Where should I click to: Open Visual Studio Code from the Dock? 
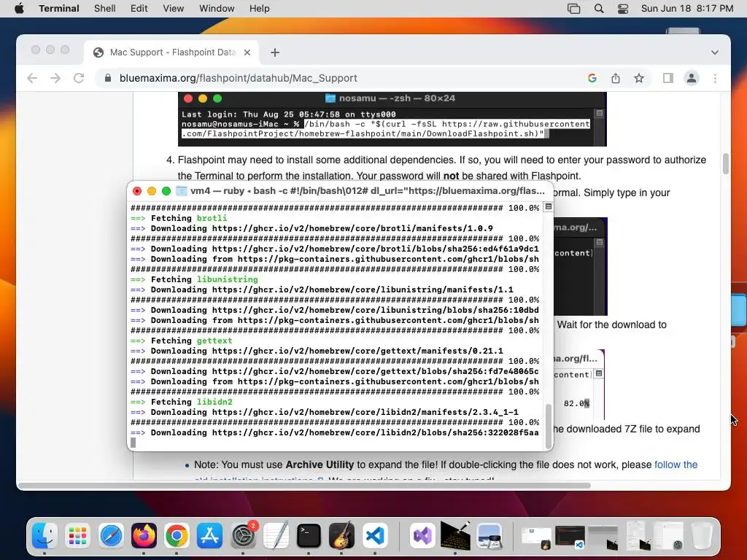coord(375,535)
